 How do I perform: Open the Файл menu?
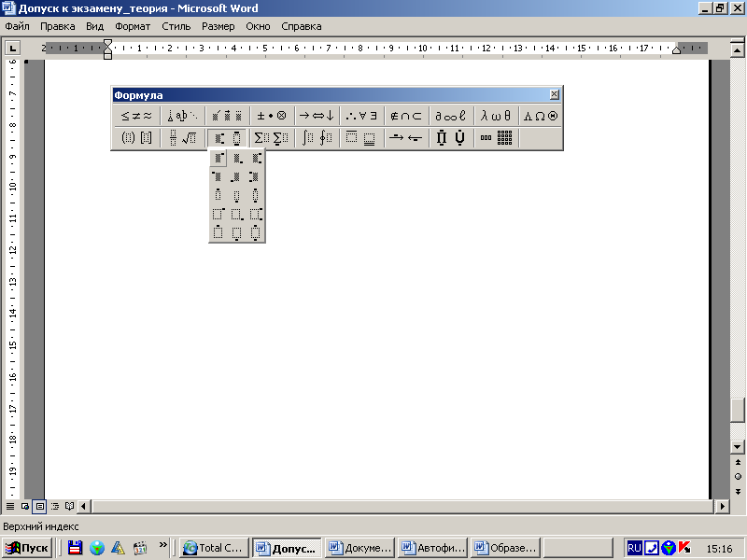coord(17,26)
